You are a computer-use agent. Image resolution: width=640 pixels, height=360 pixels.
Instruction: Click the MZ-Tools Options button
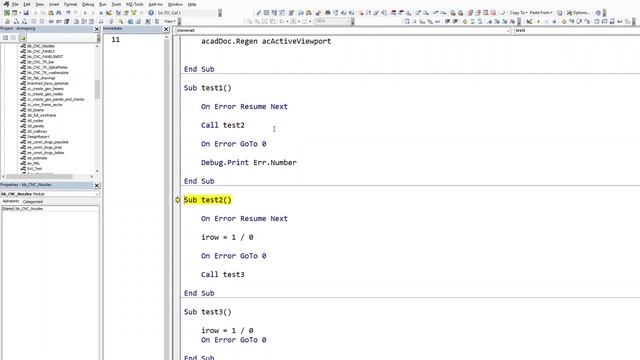(578, 13)
